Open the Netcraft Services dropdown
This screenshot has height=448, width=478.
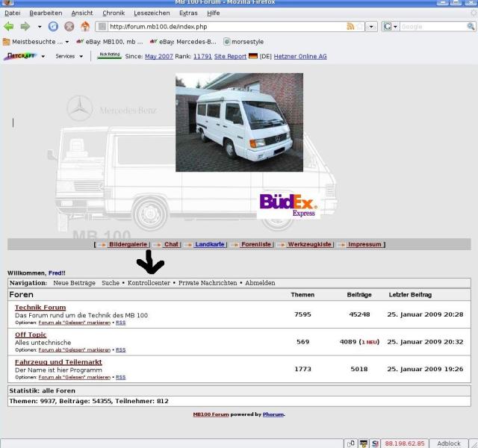click(x=69, y=57)
